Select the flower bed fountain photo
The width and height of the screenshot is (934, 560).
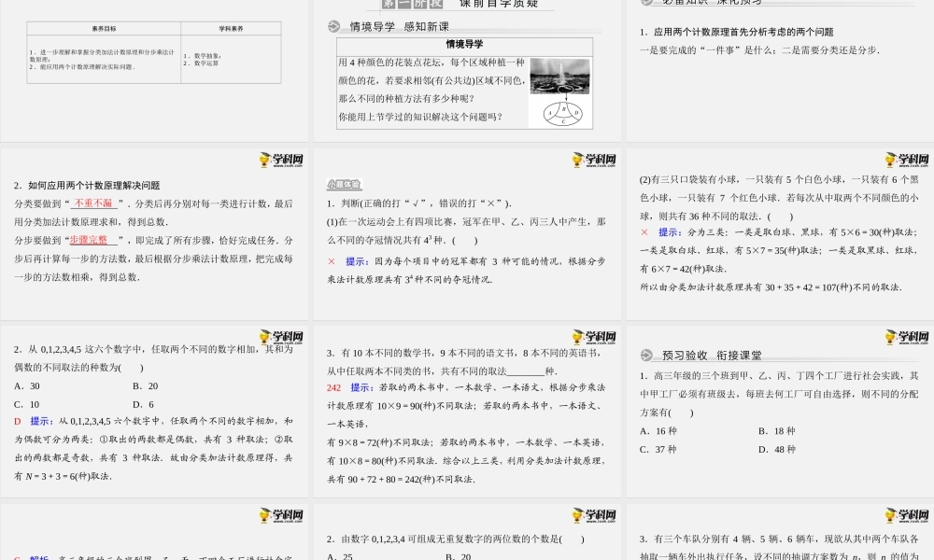click(554, 76)
